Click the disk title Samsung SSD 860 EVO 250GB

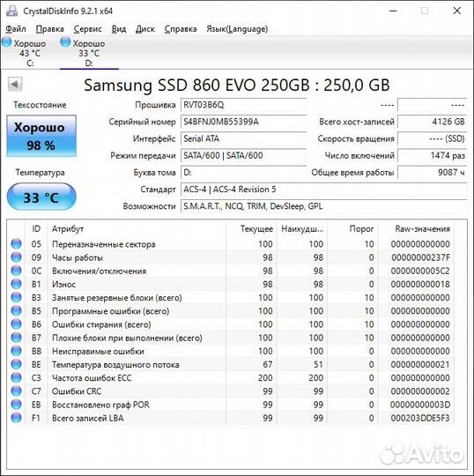click(237, 85)
